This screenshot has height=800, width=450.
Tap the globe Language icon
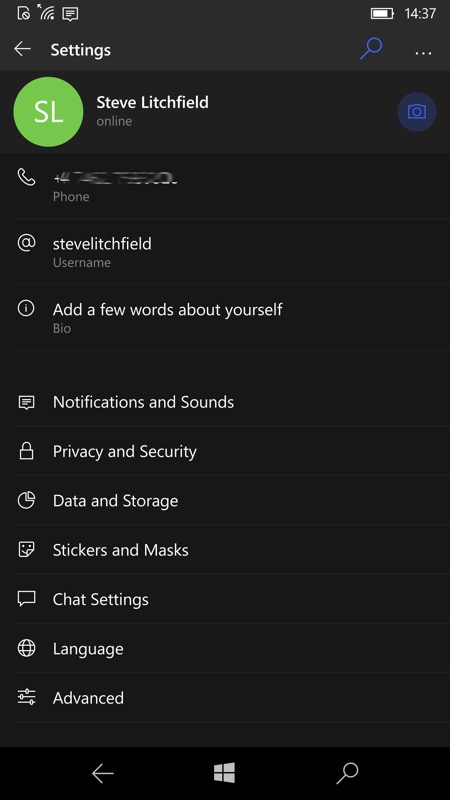coord(27,648)
